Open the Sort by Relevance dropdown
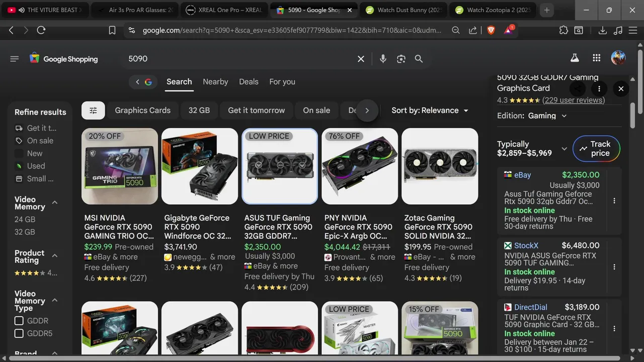 [x=430, y=111]
